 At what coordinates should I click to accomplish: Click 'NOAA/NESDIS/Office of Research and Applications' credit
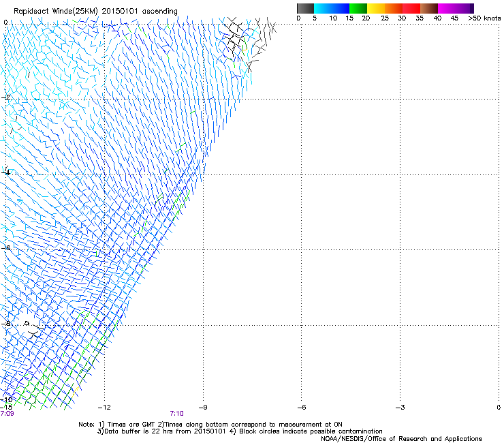click(x=401, y=439)
